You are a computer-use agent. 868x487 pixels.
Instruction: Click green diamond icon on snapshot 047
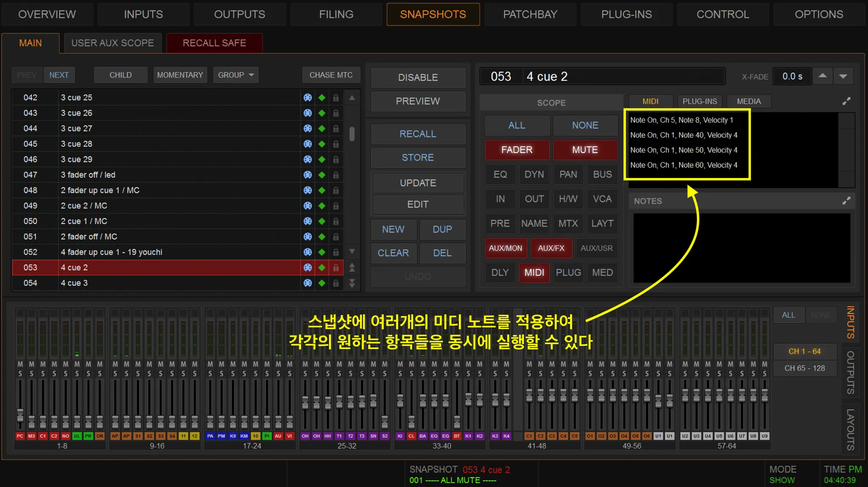pyautogui.click(x=322, y=175)
